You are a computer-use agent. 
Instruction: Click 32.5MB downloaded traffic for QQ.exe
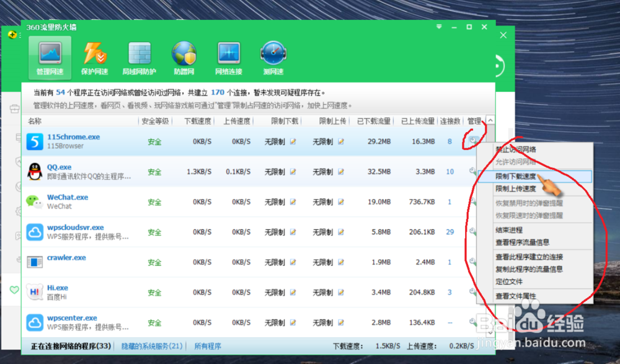pos(379,171)
